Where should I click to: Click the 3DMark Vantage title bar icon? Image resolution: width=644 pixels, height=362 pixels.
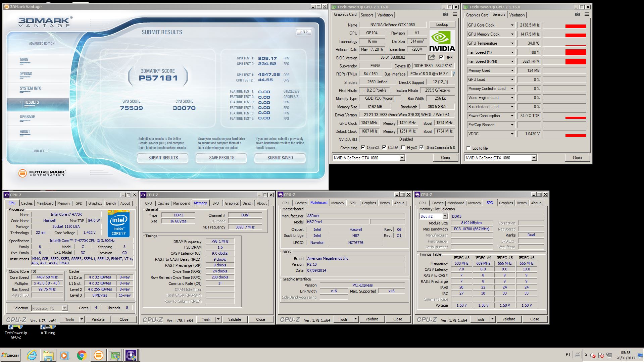coord(6,7)
